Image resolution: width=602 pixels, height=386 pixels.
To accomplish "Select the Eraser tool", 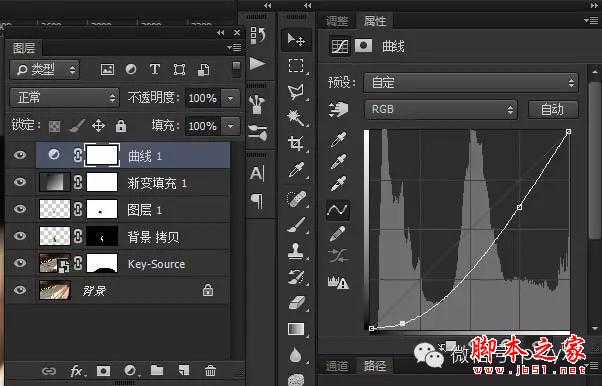I will [x=296, y=303].
